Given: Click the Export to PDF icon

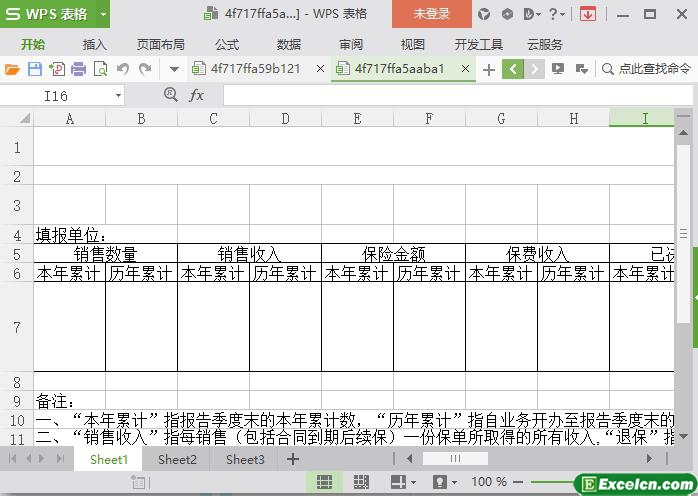Looking at the screenshot, I should pyautogui.click(x=57, y=69).
